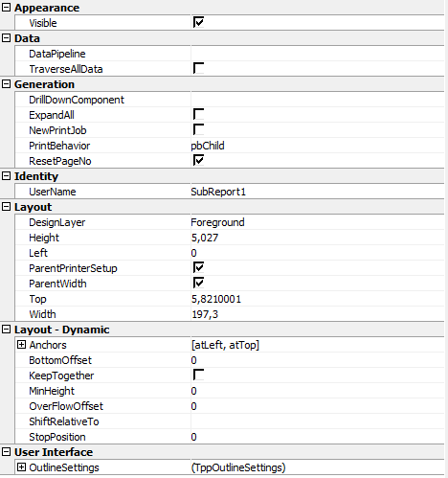The image size is (448, 478).
Task: Enable the TraverseAllData checkbox
Action: [x=198, y=68]
